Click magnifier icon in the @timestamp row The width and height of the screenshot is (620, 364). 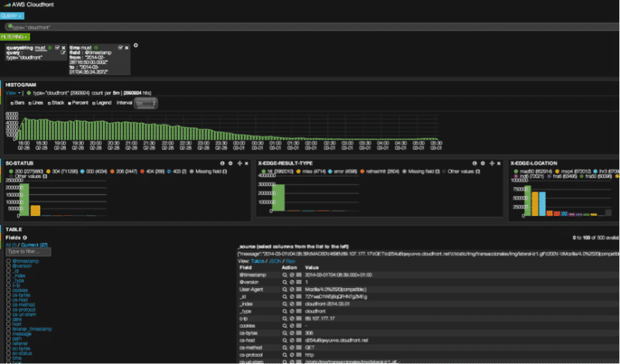[x=284, y=276]
